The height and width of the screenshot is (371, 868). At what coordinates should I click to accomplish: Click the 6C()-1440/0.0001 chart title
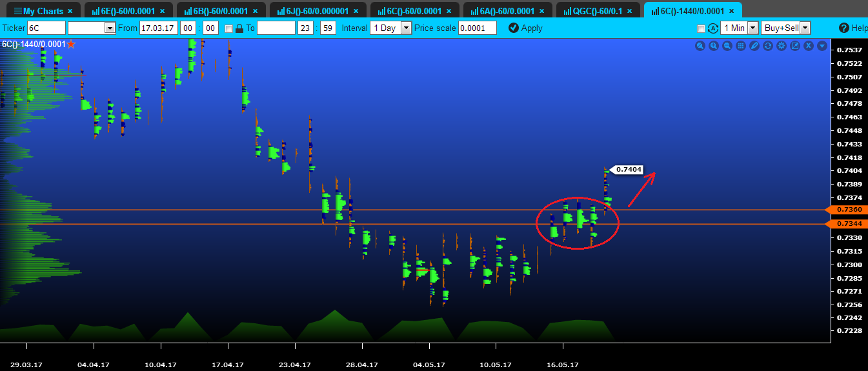tap(34, 44)
